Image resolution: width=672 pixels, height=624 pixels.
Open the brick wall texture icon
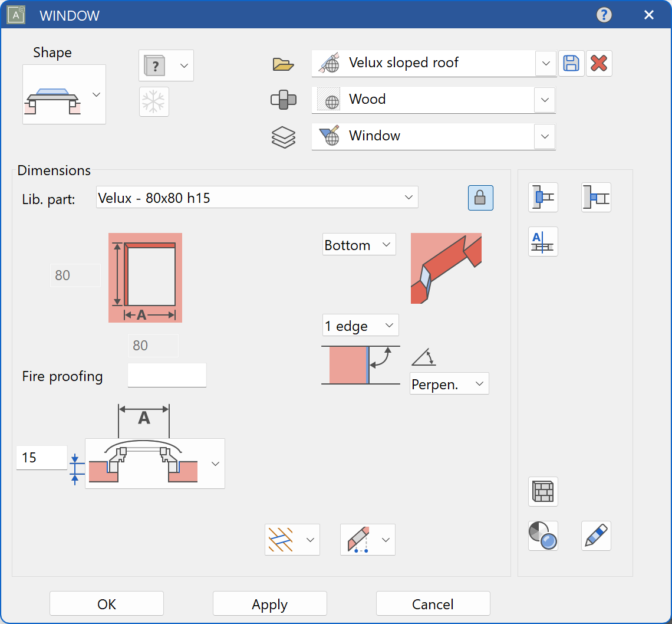(543, 491)
